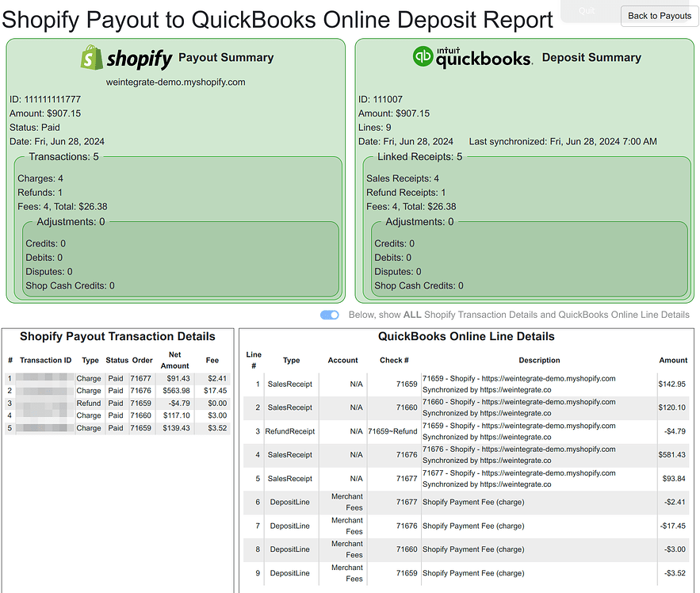700x593 pixels.
Task: Click the Back to Payouts button
Action: pyautogui.click(x=660, y=16)
